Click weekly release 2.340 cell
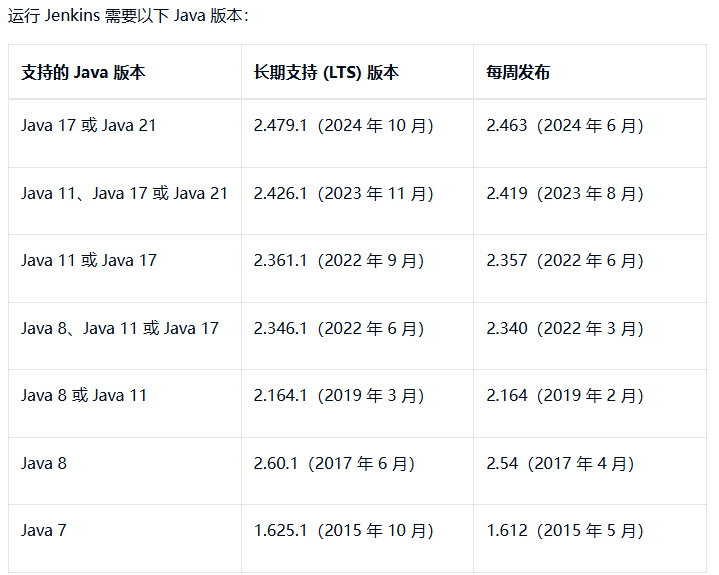Screen dimensions: 719x575 tap(565, 328)
